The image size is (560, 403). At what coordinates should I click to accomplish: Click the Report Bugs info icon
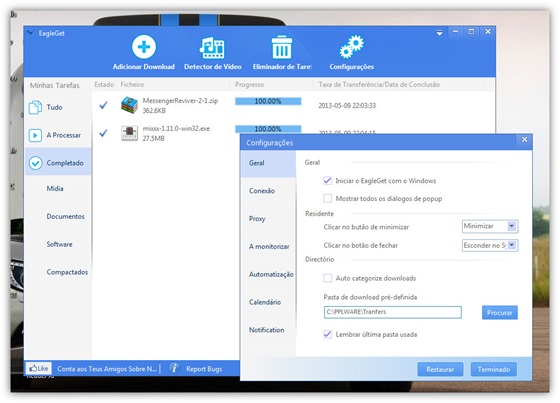174,368
